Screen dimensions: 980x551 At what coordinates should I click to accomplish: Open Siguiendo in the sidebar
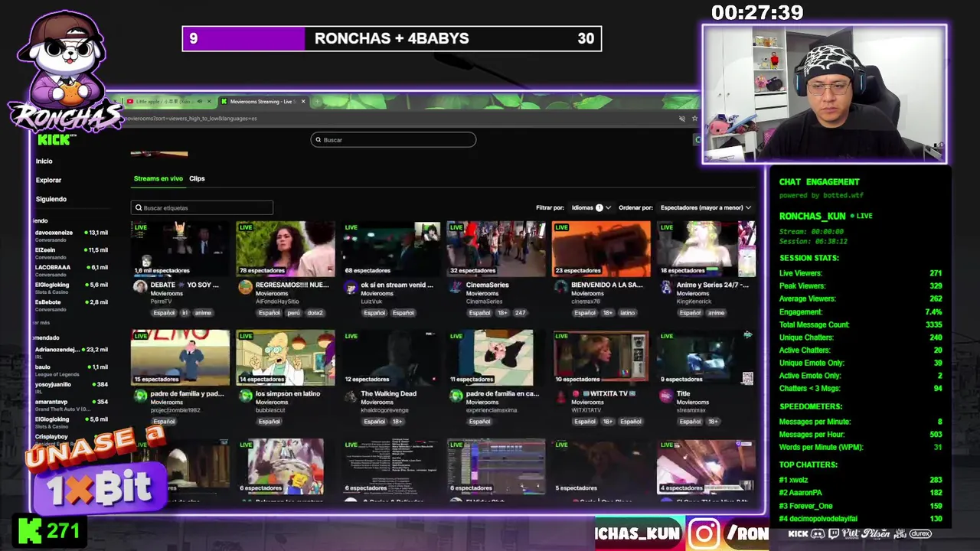pos(51,199)
